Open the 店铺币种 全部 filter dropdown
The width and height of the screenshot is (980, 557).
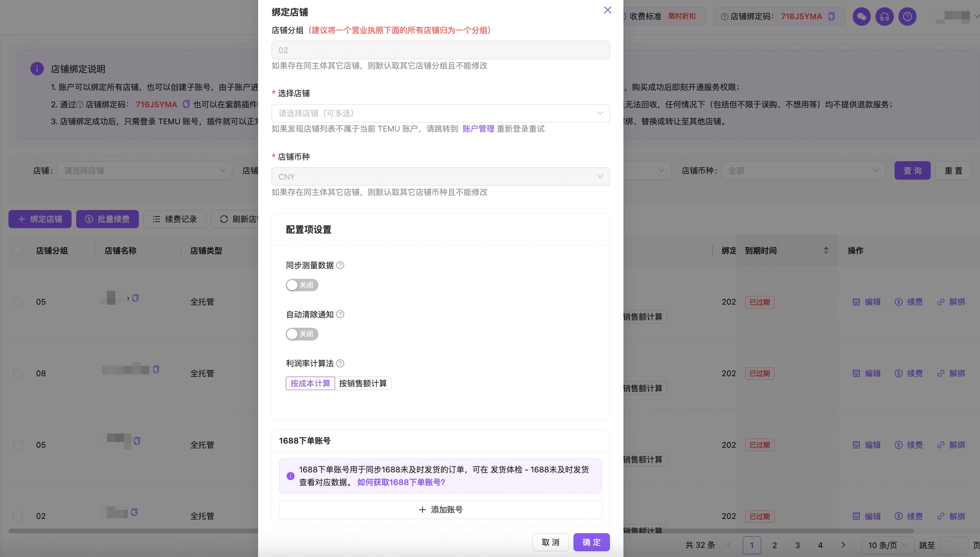click(803, 171)
